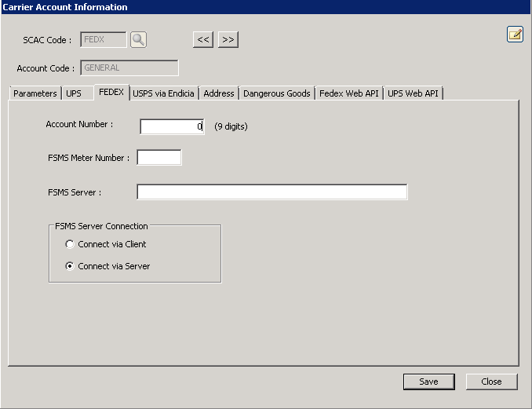Select the FEDEX tab
This screenshot has height=409, width=532.
tap(111, 93)
